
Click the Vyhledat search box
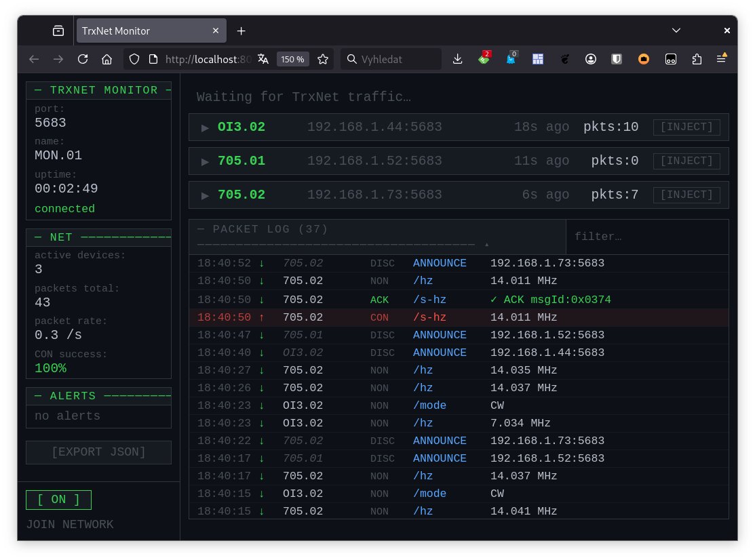coord(391,59)
